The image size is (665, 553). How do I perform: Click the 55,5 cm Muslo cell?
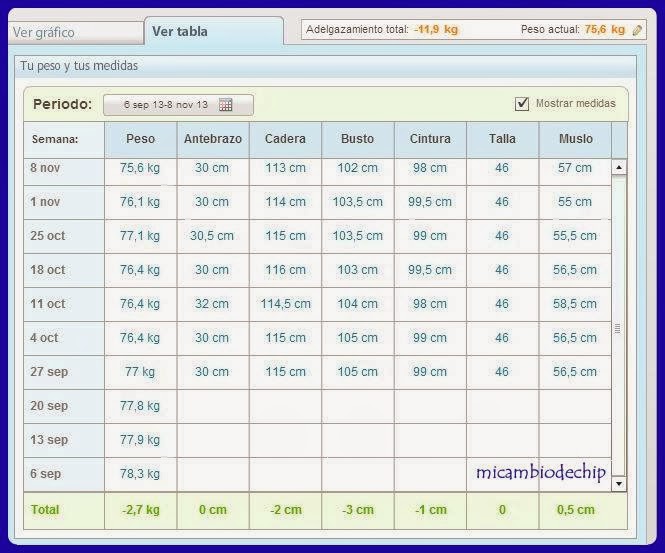575,236
